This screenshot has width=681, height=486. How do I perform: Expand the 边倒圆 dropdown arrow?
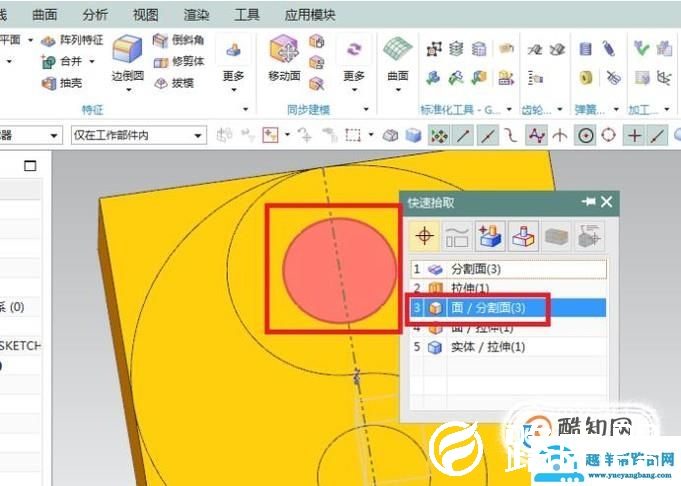[128, 90]
